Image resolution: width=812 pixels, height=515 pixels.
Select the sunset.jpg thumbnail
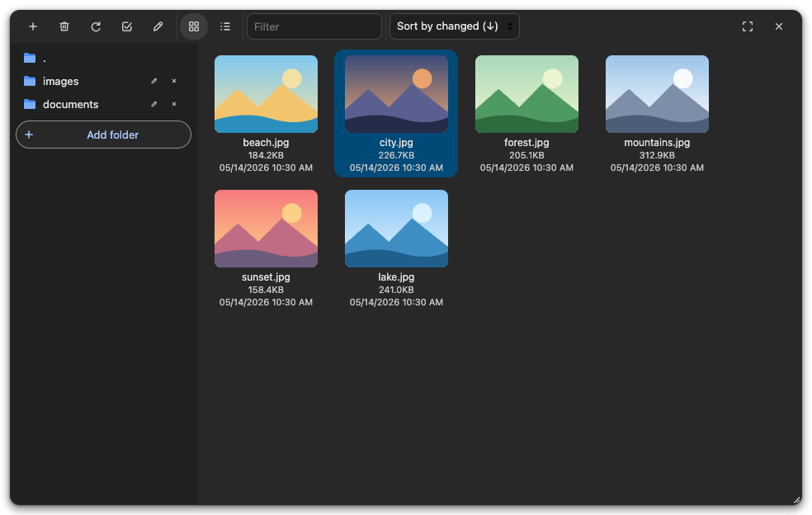pos(267,229)
